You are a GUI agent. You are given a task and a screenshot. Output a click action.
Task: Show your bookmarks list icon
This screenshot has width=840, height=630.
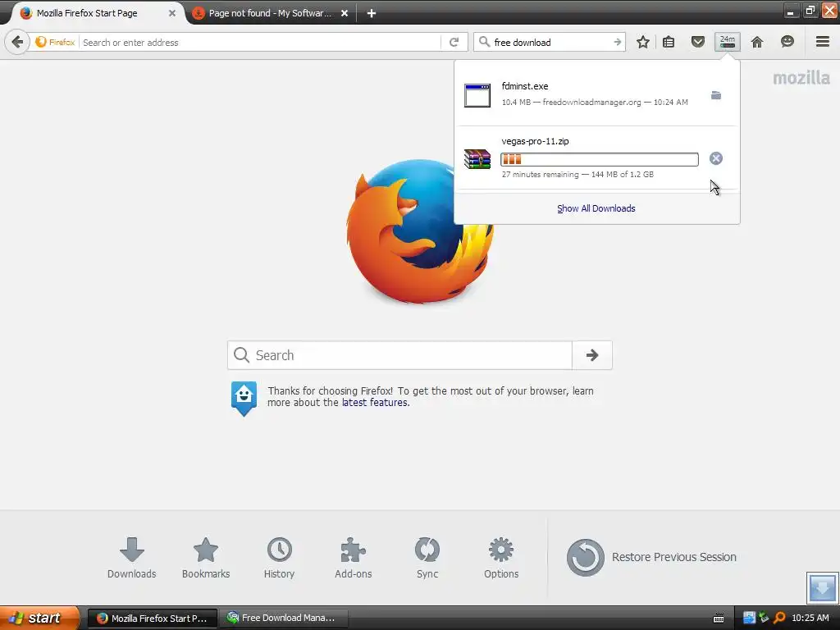coord(669,42)
